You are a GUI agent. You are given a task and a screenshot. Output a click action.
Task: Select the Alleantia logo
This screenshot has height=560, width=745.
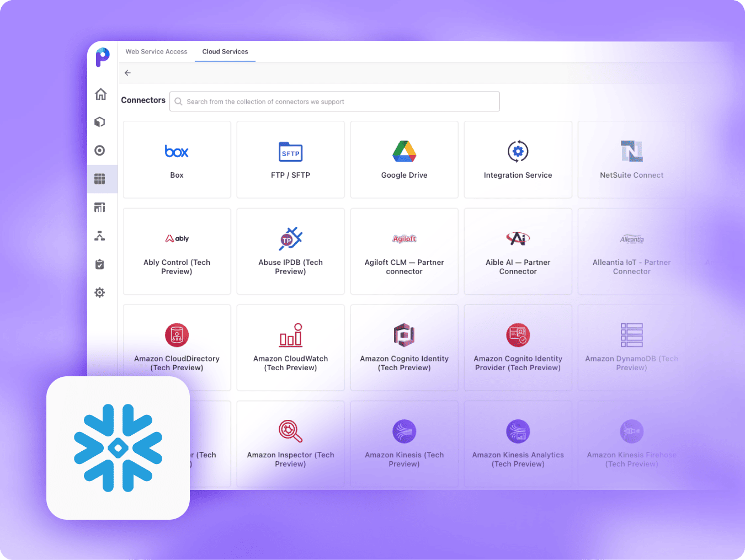(632, 239)
